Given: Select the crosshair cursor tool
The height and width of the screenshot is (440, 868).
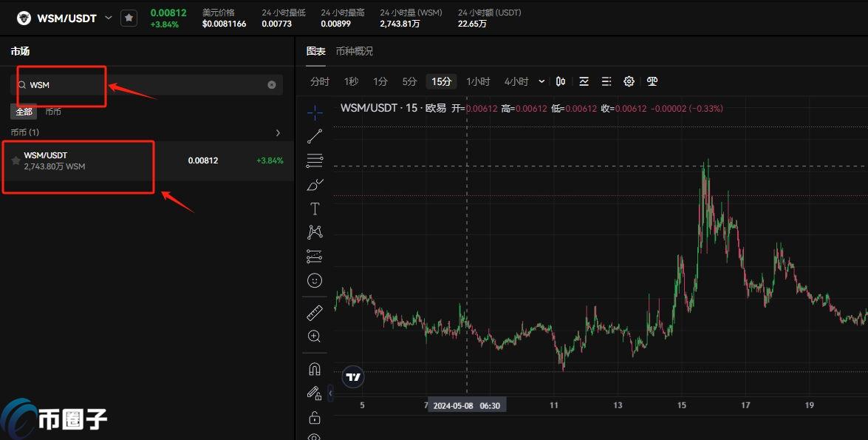Looking at the screenshot, I should [x=315, y=112].
